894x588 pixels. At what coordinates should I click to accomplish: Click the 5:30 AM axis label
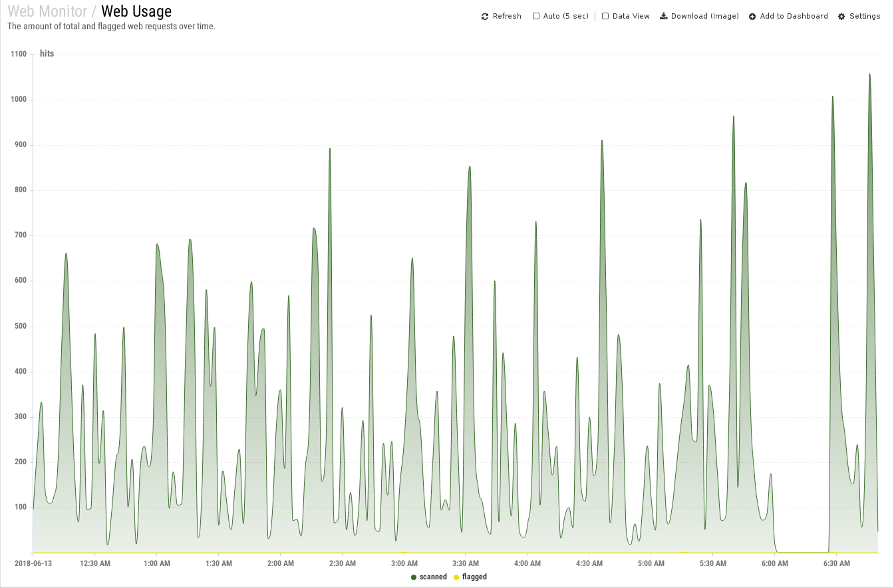click(x=713, y=563)
